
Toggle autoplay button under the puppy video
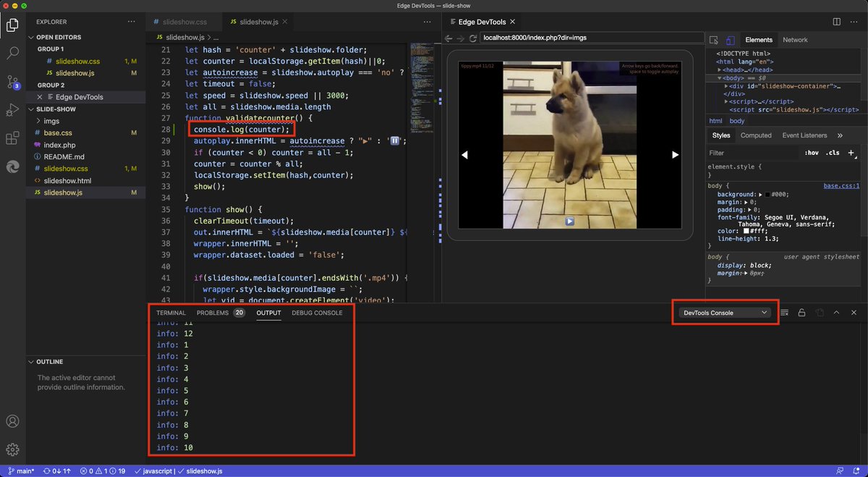(570, 221)
